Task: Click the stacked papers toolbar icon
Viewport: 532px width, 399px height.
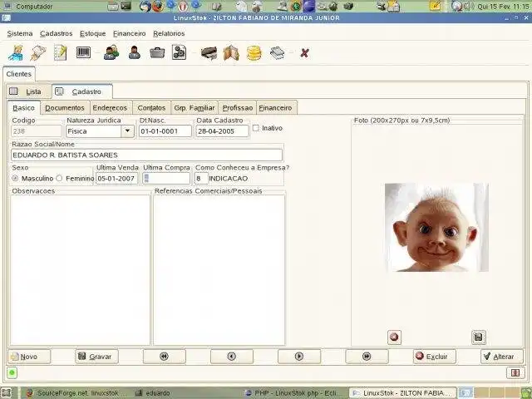Action: pos(277,53)
